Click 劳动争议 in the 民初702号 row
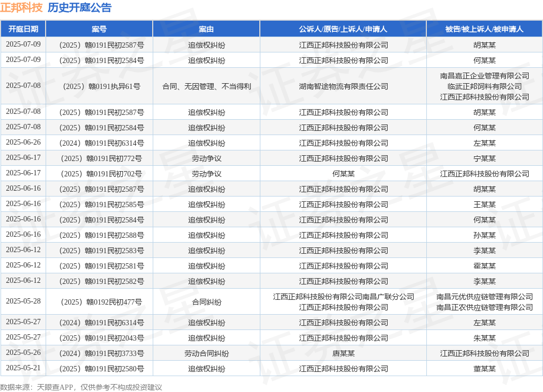Viewport: 543px width, 392px height. 207,174
